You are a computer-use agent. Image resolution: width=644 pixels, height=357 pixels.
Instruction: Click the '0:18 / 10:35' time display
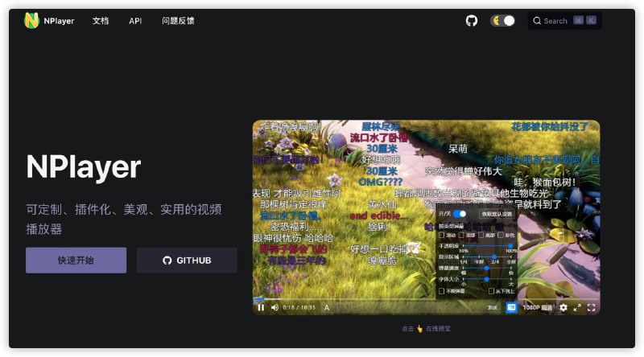click(x=299, y=307)
